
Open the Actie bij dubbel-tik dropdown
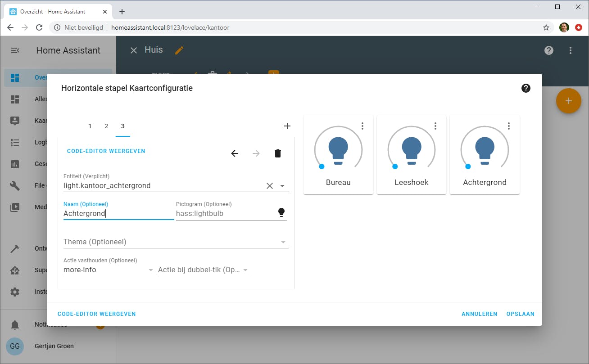[x=204, y=270]
